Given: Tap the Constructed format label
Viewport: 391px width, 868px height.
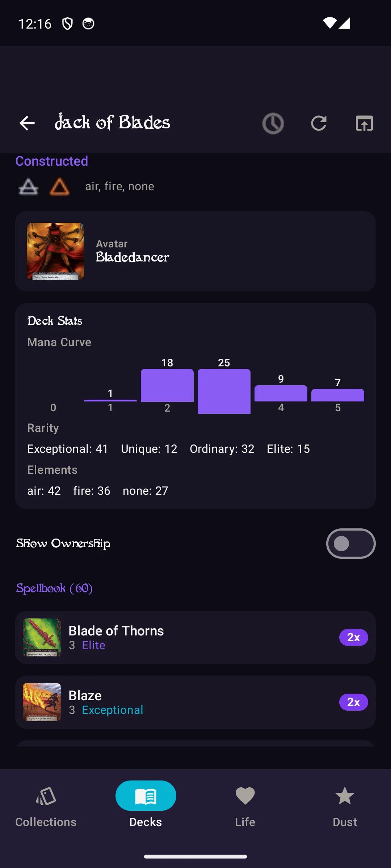Looking at the screenshot, I should click(x=51, y=161).
